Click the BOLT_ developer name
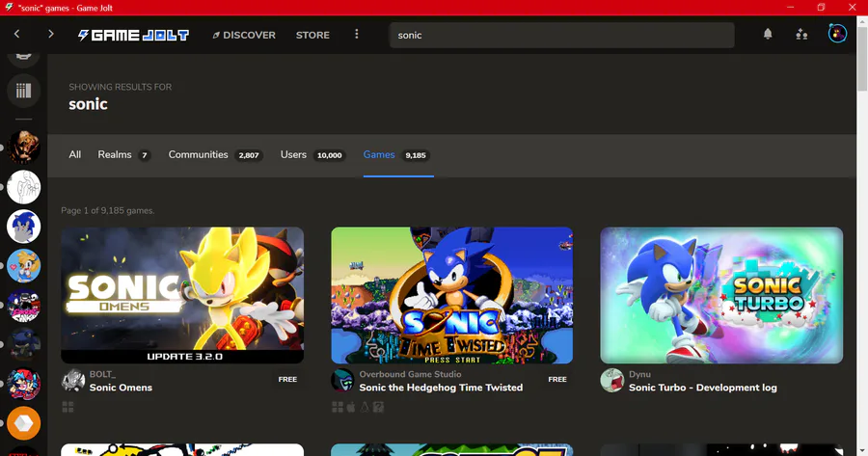Image resolution: width=868 pixels, height=456 pixels. tap(102, 374)
